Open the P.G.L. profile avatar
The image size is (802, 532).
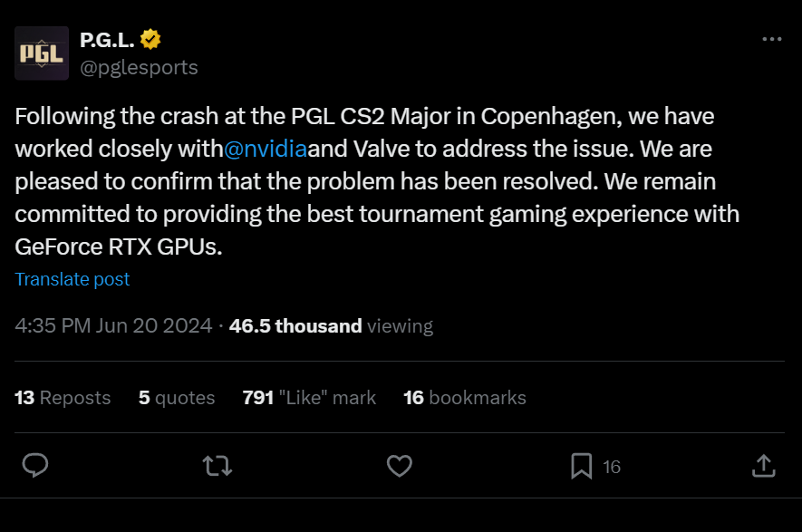click(42, 53)
